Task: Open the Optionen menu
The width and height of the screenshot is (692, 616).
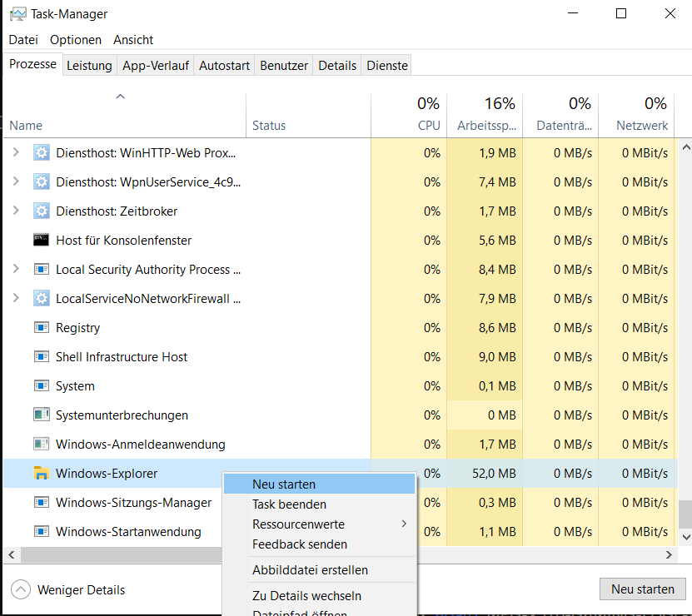Action: [x=76, y=40]
